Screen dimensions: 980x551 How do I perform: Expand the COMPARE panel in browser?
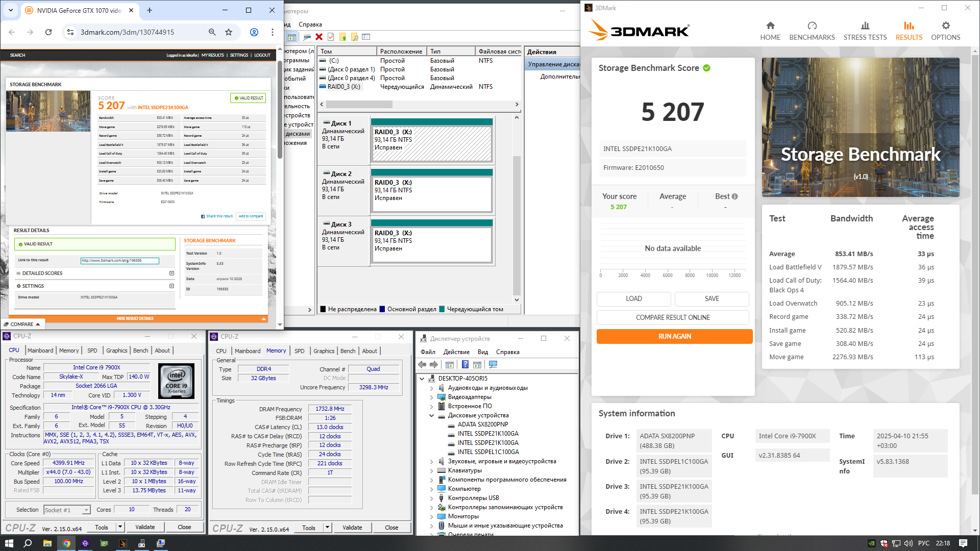click(x=23, y=324)
